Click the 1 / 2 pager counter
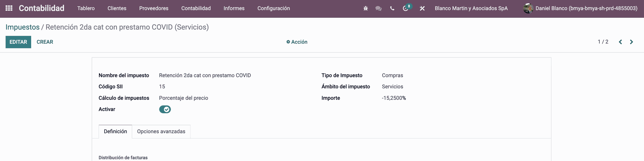Image resolution: width=644 pixels, height=161 pixels. (603, 42)
